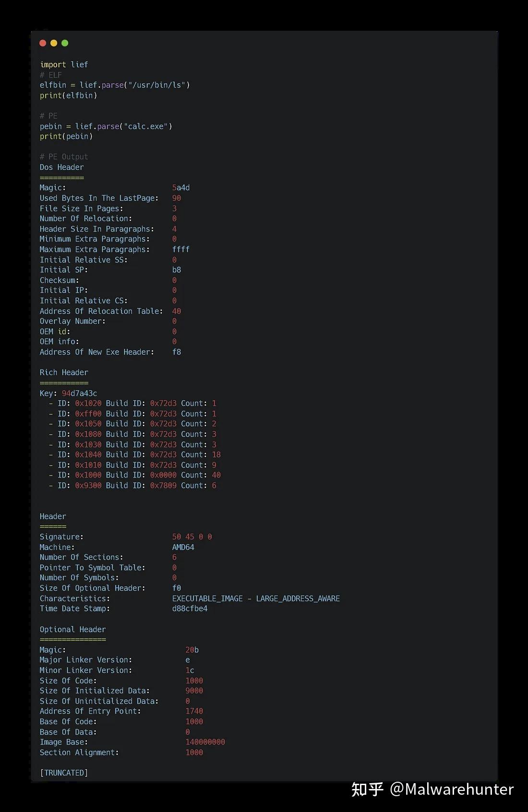Click the LARGE_ADDRESS_AWARE characteristic
Screen dimensions: 528x812
click(x=298, y=598)
